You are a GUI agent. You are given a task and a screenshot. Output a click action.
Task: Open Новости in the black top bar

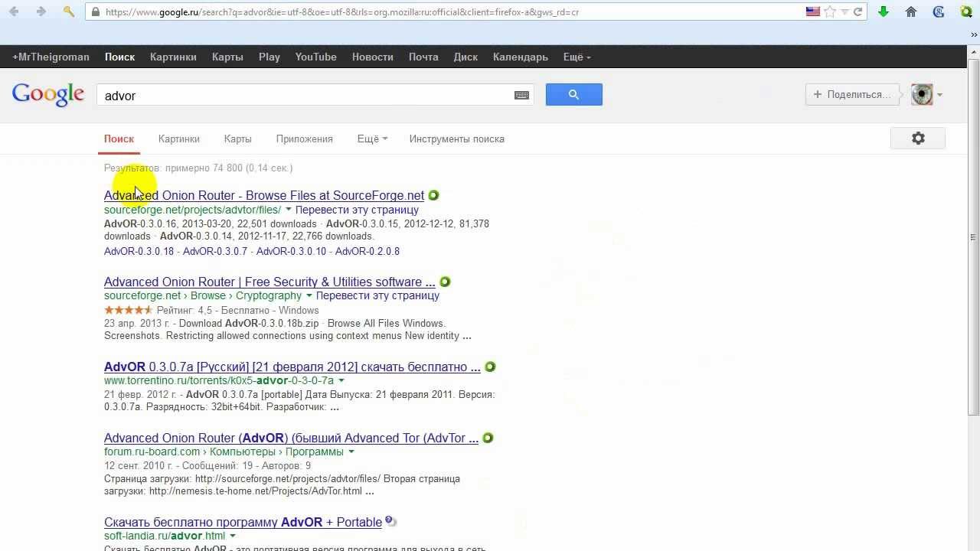tap(373, 57)
